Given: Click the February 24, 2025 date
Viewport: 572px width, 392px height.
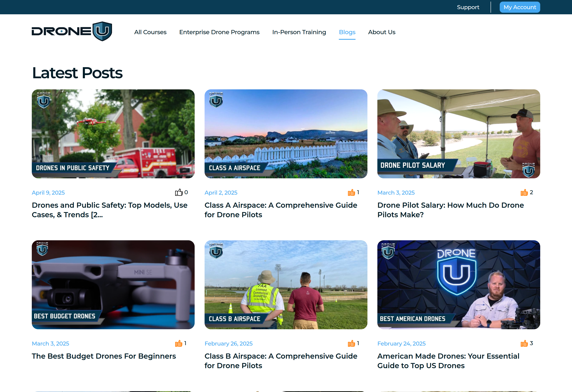Looking at the screenshot, I should (401, 344).
